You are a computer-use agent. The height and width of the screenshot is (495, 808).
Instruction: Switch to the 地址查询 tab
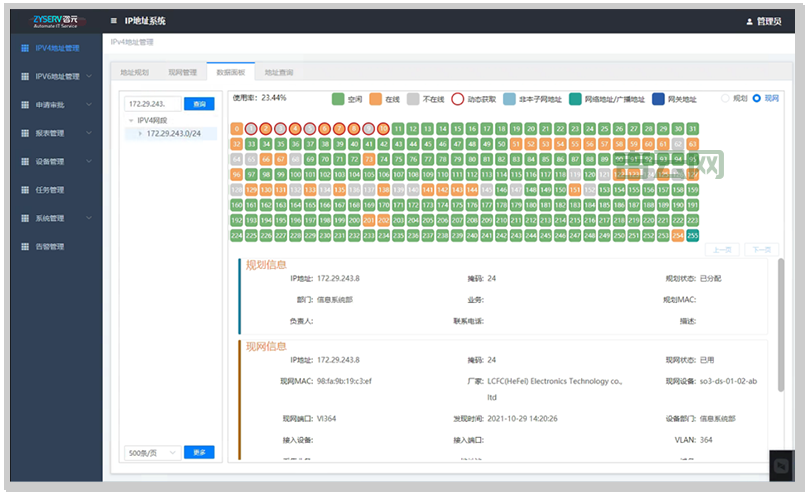[279, 73]
